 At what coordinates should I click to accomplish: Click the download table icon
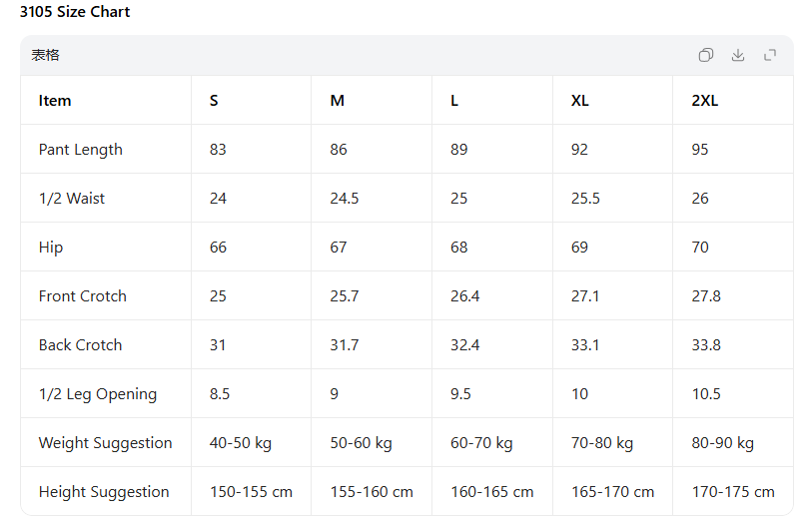point(738,55)
